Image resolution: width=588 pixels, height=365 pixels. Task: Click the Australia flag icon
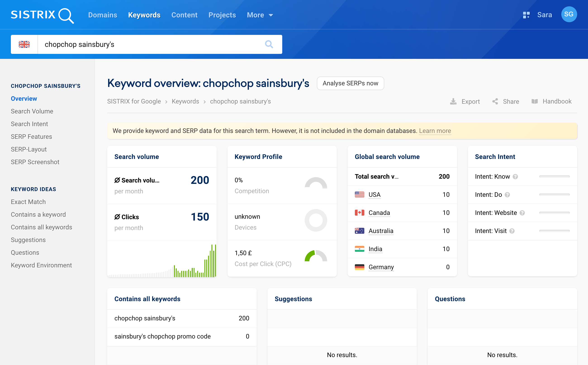pyautogui.click(x=359, y=231)
